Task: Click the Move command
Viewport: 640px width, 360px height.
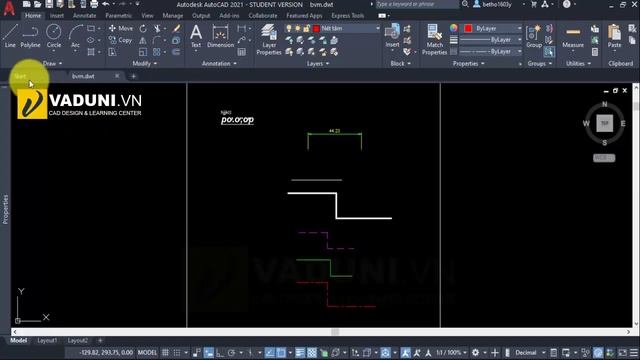Action: coord(121,28)
